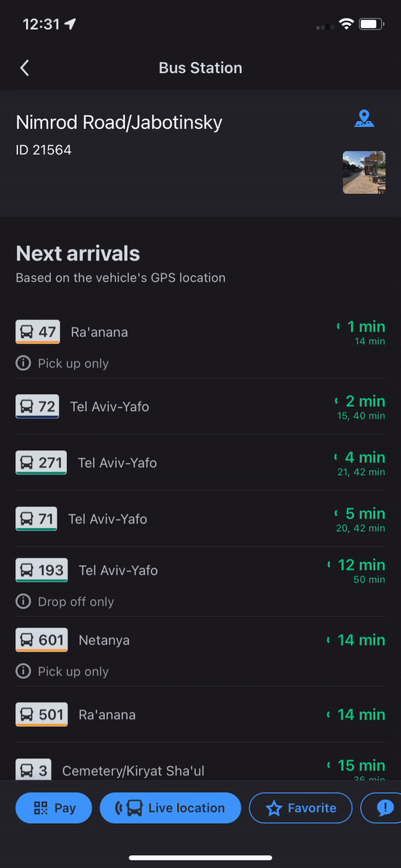
Task: Open Live location tracking
Action: tap(170, 808)
